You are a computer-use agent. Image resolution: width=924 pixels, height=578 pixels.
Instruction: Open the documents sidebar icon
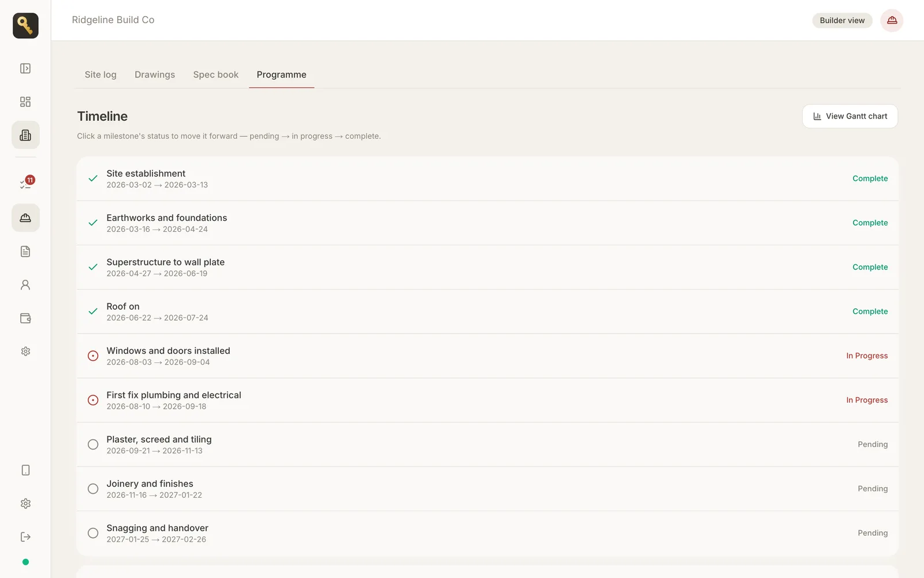click(25, 251)
